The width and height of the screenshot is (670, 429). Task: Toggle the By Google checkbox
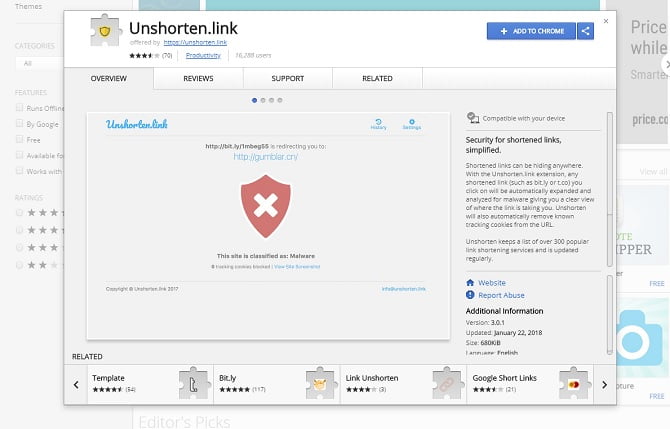pyautogui.click(x=19, y=123)
